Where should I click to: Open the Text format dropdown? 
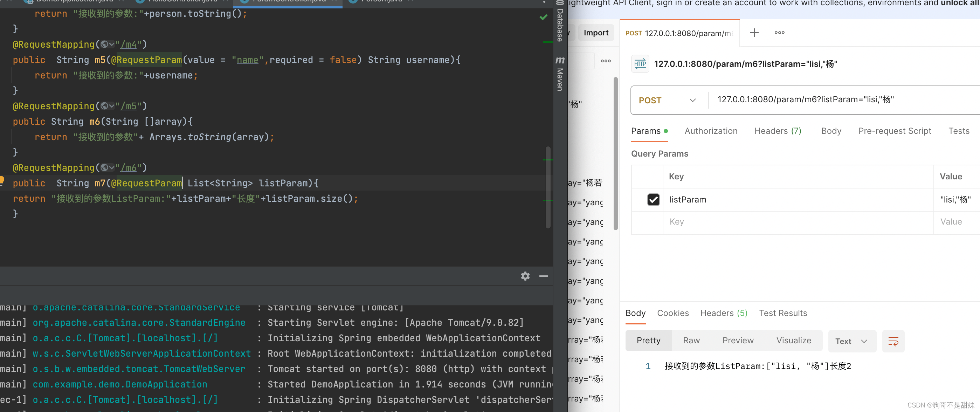pos(852,341)
